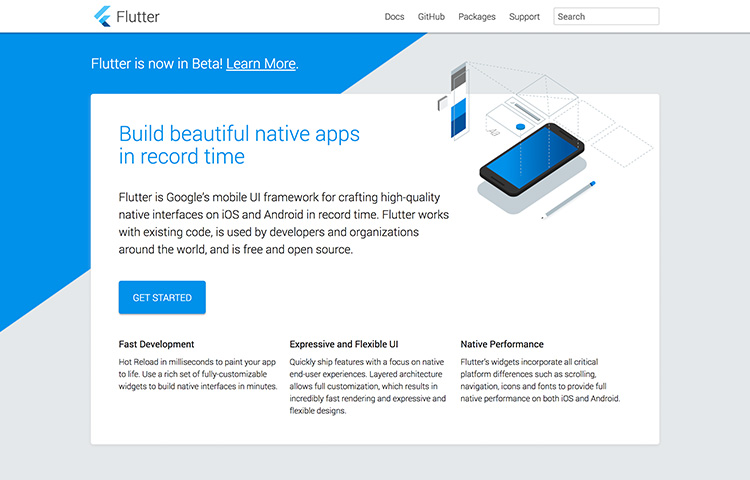Click the stylus pen illustration
The width and height of the screenshot is (750, 480).
pos(573,201)
